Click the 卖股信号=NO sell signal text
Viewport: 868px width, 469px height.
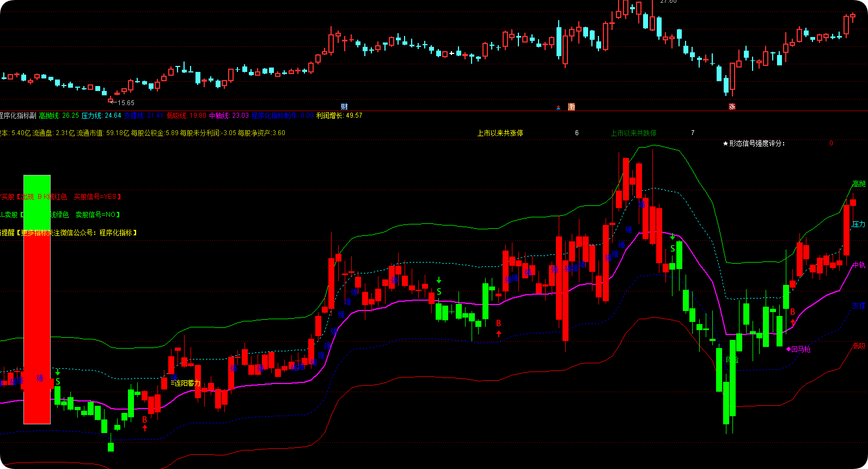coord(95,215)
